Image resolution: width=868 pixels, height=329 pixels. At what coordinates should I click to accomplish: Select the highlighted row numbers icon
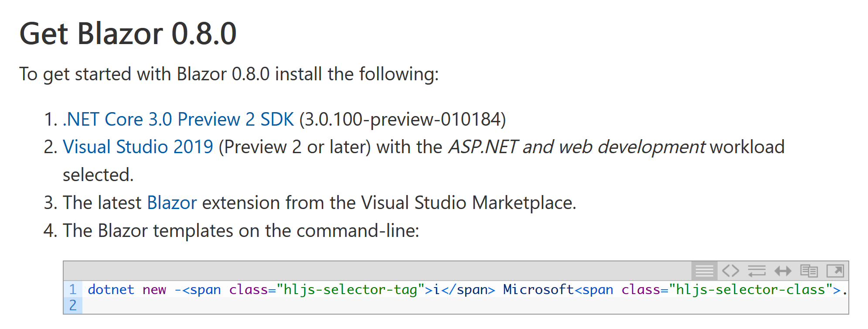705,271
